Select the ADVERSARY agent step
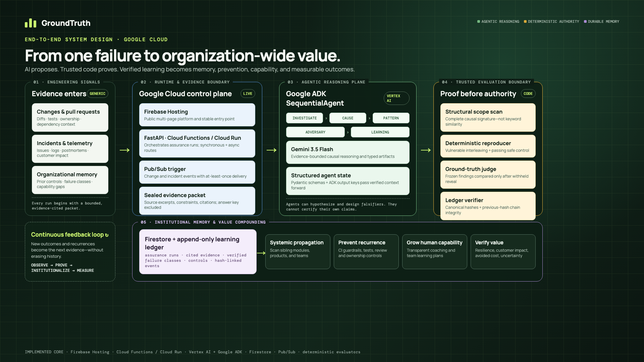The width and height of the screenshot is (644, 362). pos(315,132)
